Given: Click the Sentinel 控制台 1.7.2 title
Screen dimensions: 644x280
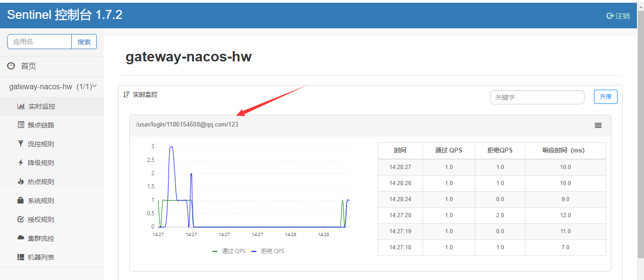Looking at the screenshot, I should (x=65, y=15).
